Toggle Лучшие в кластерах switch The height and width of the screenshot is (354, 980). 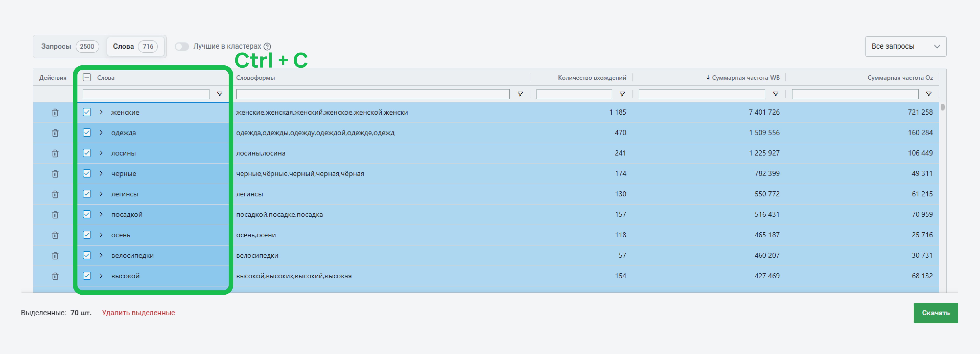[x=182, y=47]
